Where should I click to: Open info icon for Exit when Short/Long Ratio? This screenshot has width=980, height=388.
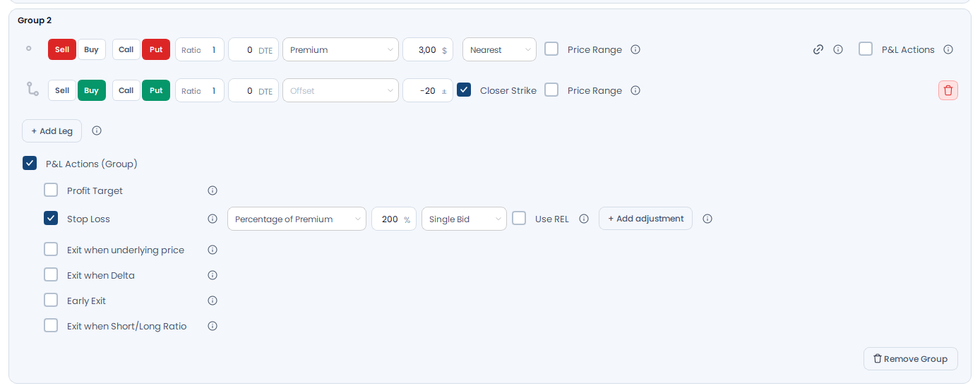point(213,326)
